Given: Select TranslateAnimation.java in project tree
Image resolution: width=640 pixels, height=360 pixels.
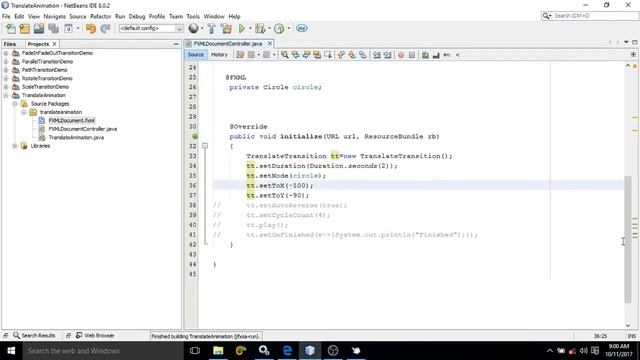Looking at the screenshot, I should click(x=76, y=138).
